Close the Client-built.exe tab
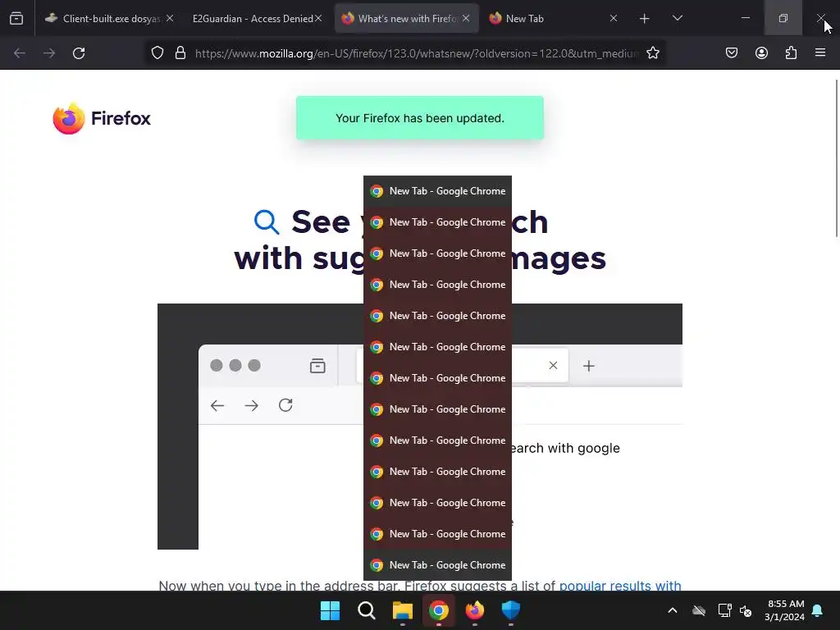The height and width of the screenshot is (630, 840). [x=170, y=18]
